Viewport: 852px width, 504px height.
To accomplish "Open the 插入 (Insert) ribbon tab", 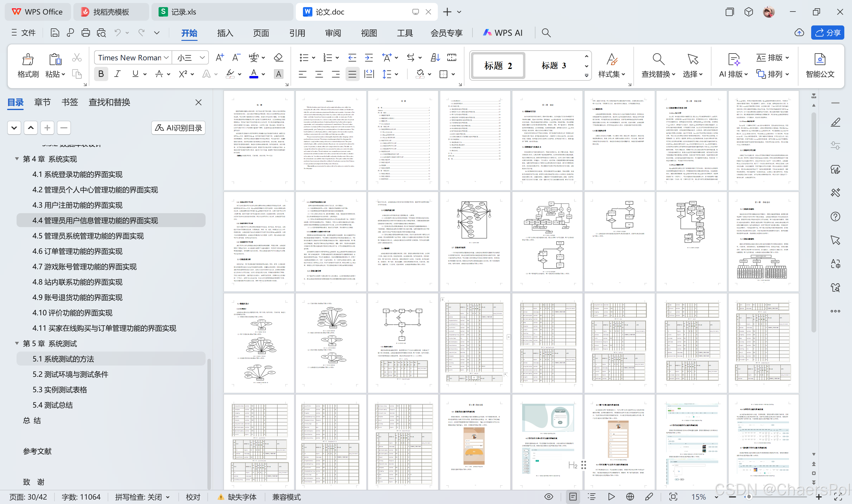I will (225, 33).
